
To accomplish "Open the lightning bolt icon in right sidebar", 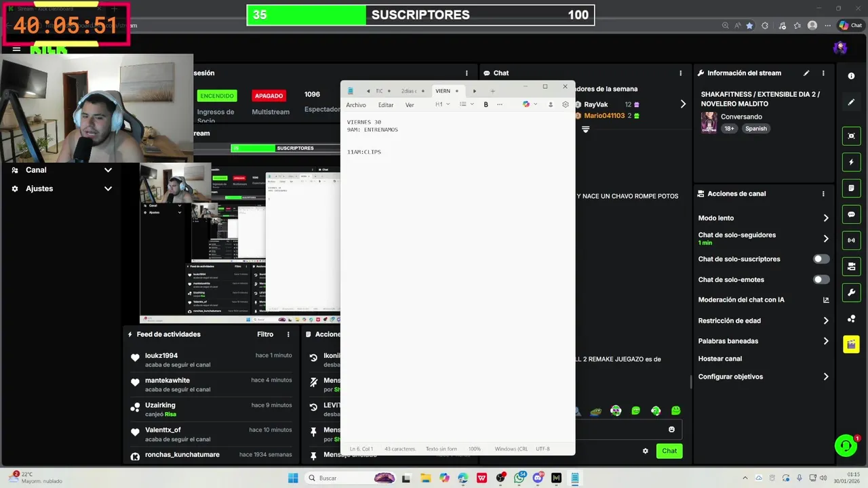I will pyautogui.click(x=851, y=163).
